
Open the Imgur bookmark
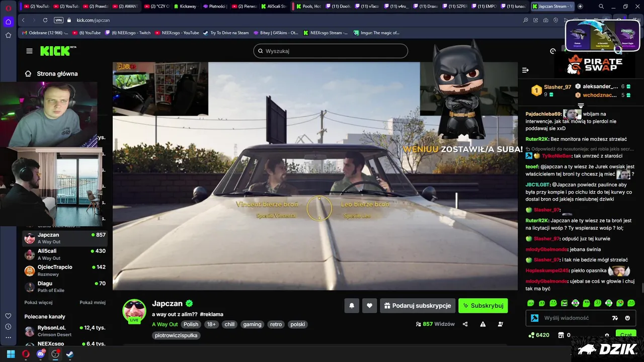[376, 33]
